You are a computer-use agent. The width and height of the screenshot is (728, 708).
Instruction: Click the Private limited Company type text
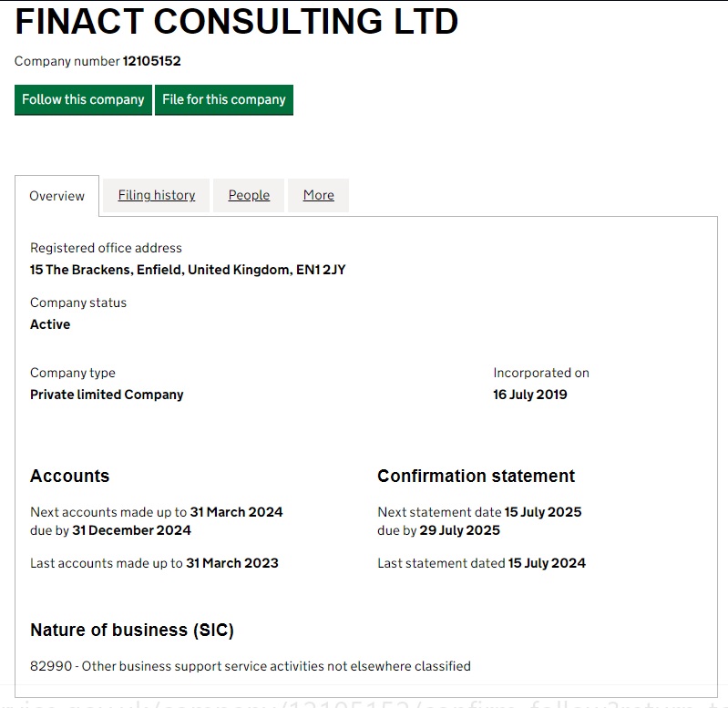[x=107, y=395]
